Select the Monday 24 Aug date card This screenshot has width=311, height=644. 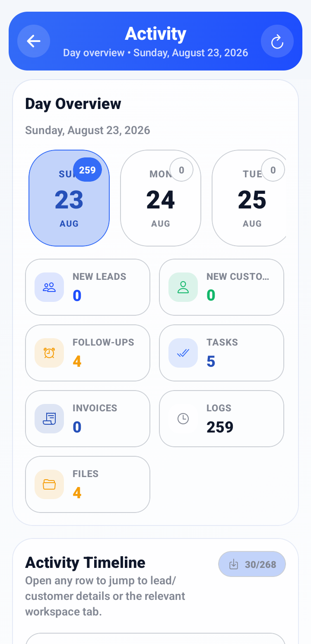pos(161,198)
